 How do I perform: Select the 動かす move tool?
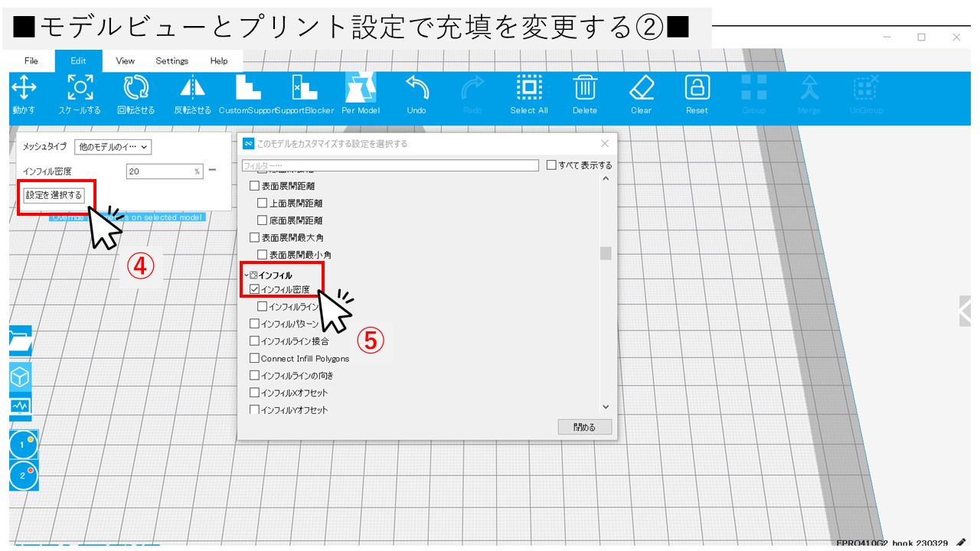point(24,95)
